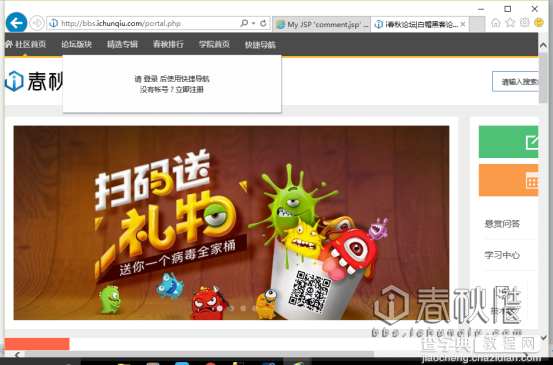Screen dimensions: 553x365
Task: Go to 社区首页 in the nav bar
Action: pyautogui.click(x=25, y=44)
